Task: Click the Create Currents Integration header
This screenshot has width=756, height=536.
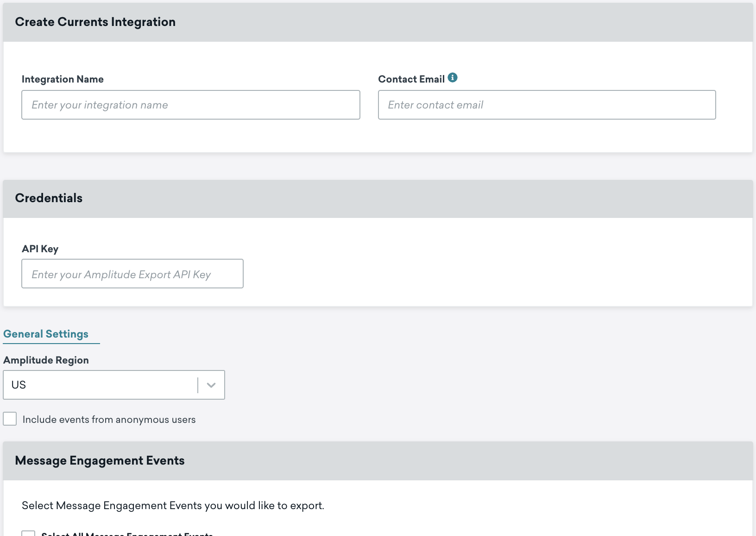Action: click(95, 22)
